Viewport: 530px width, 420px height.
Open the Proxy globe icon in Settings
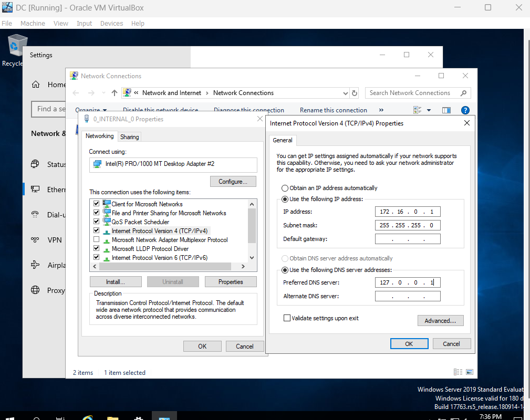tap(35, 290)
